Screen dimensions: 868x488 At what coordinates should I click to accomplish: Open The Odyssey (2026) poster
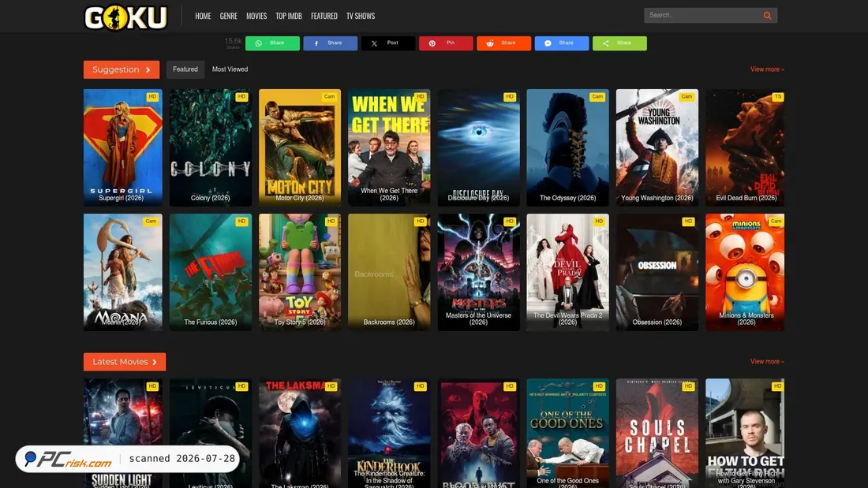pyautogui.click(x=567, y=147)
